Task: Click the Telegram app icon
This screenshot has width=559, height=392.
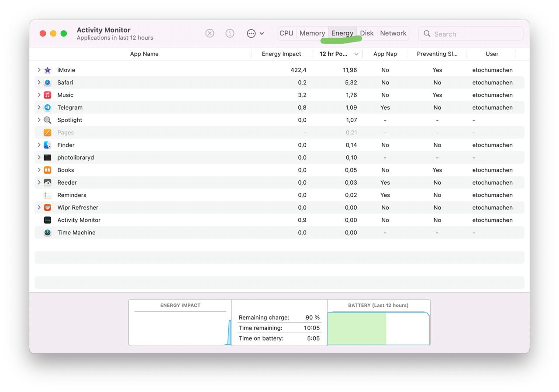Action: pyautogui.click(x=48, y=107)
